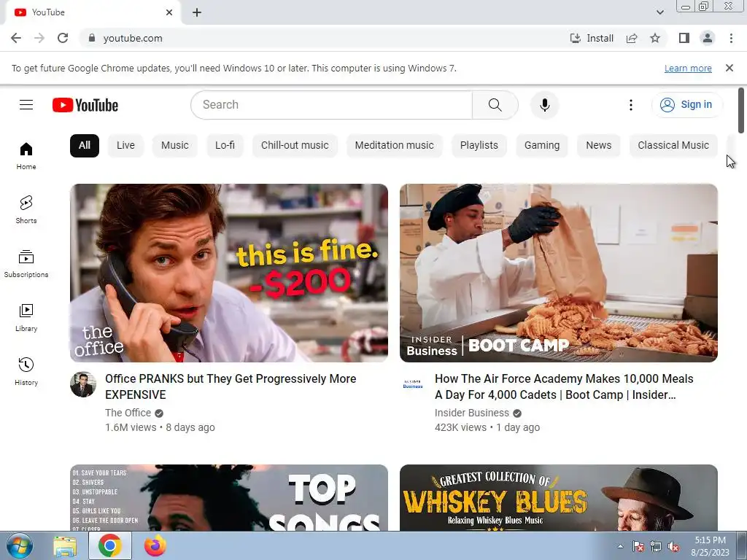This screenshot has width=747, height=560.
Task: Open the Windows Start menu
Action: [20, 546]
